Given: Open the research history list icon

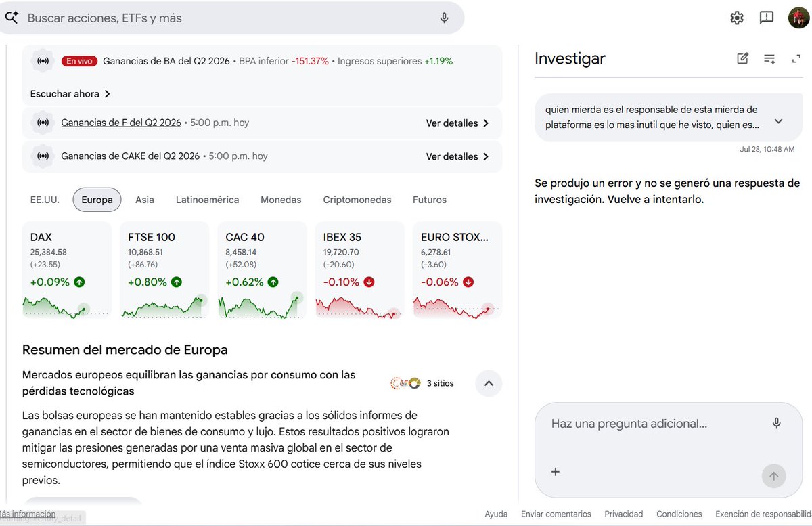Looking at the screenshot, I should point(769,58).
